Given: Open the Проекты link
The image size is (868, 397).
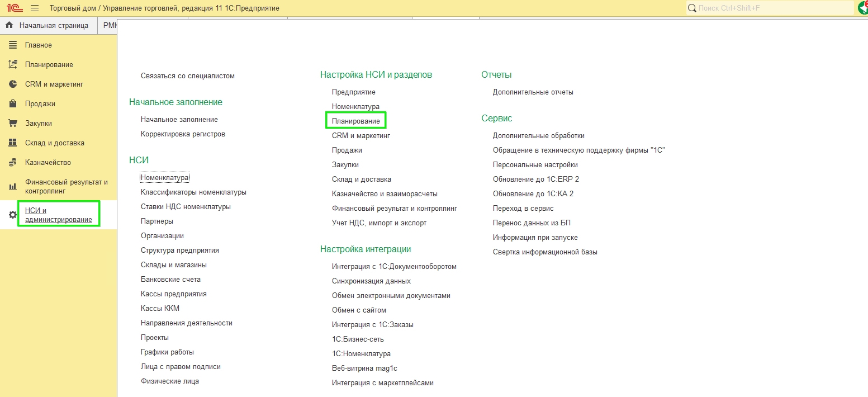Looking at the screenshot, I should [x=155, y=337].
